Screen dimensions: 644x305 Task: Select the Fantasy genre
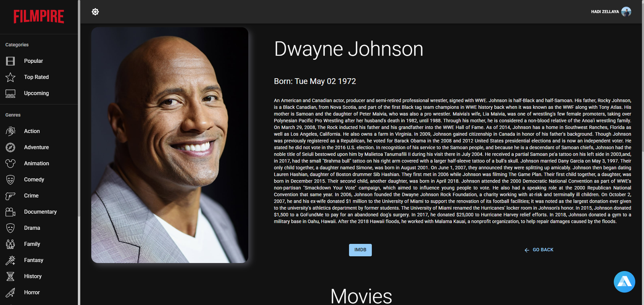coord(33,260)
